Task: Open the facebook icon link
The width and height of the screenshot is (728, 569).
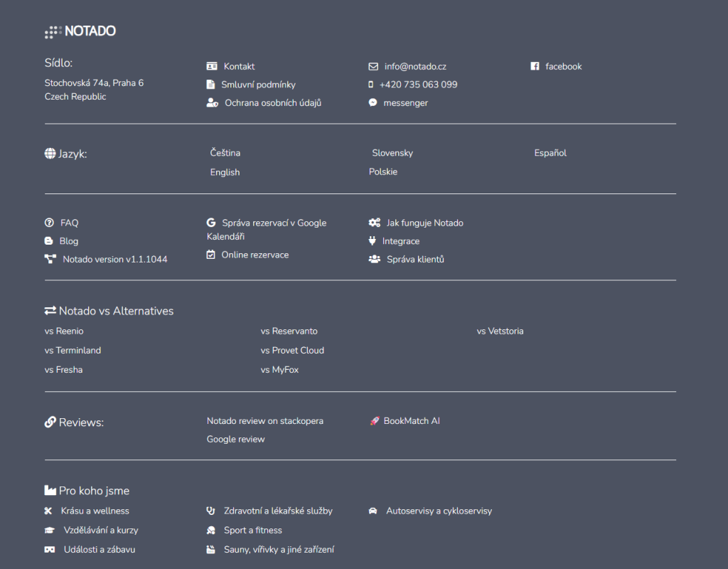Action: pyautogui.click(x=535, y=66)
